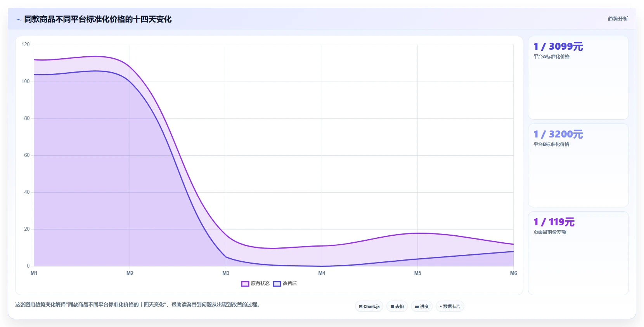Click the 40 y-axis label

point(27,192)
